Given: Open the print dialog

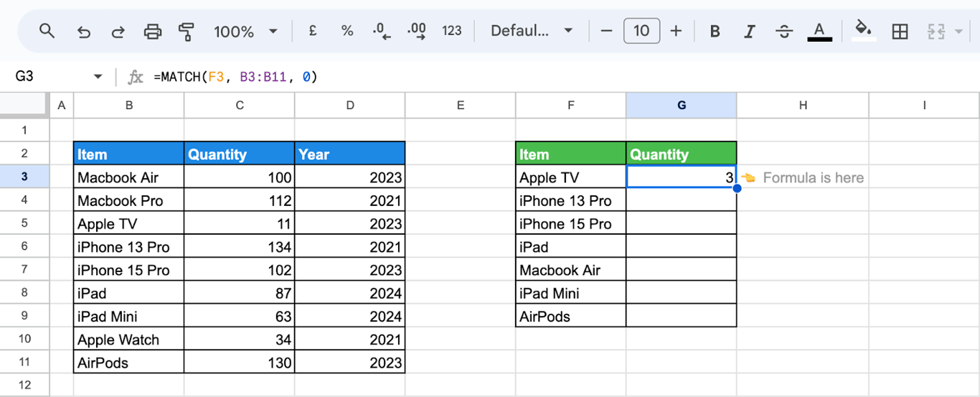Looking at the screenshot, I should pos(153,32).
